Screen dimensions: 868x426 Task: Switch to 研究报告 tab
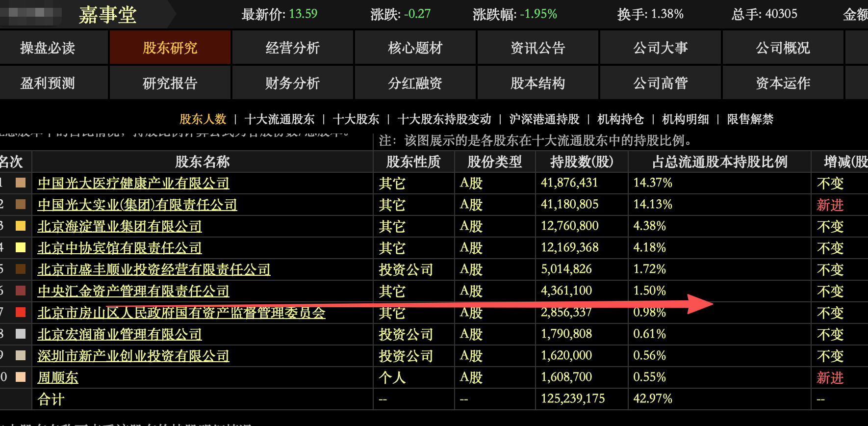tap(170, 83)
